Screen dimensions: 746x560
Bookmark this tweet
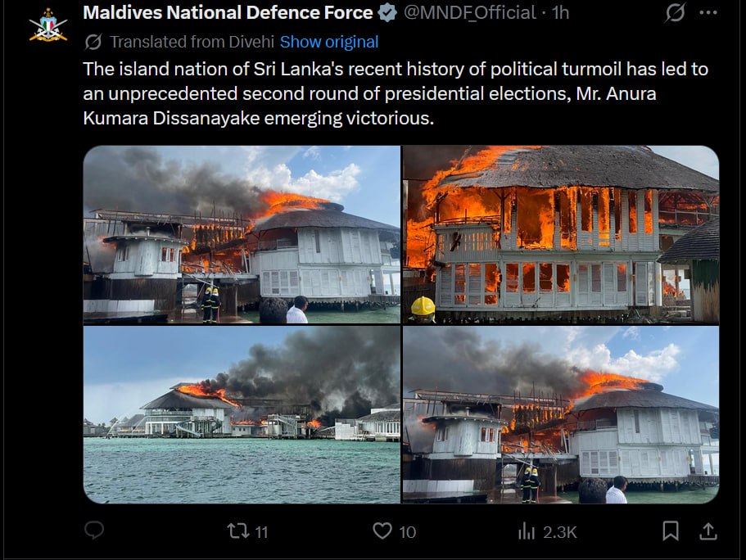(671, 531)
